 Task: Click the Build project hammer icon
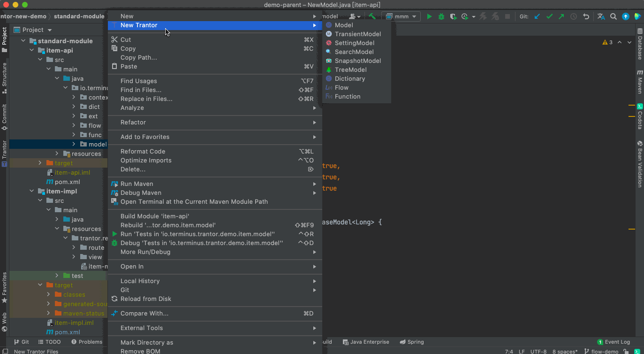coord(372,16)
